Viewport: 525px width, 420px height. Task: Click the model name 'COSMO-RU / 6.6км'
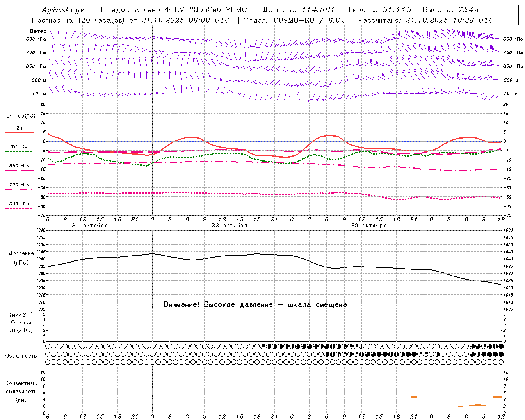(x=310, y=20)
